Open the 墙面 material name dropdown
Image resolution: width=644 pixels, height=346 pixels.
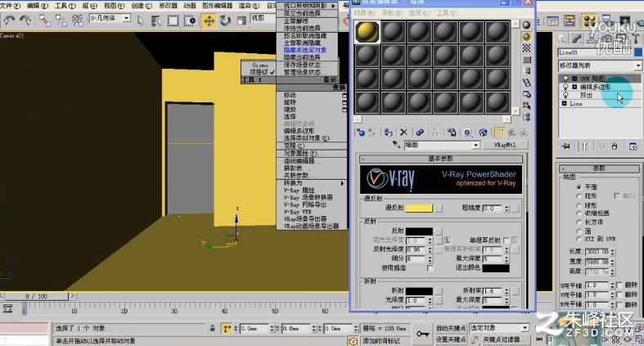[x=475, y=145]
